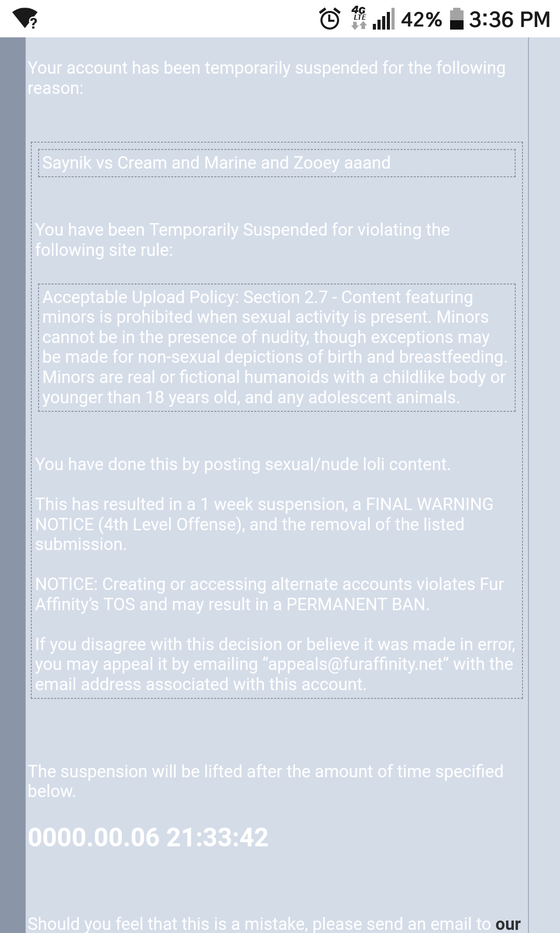Tap the 42% battery percentage
560x933 pixels.
pyautogui.click(x=421, y=20)
